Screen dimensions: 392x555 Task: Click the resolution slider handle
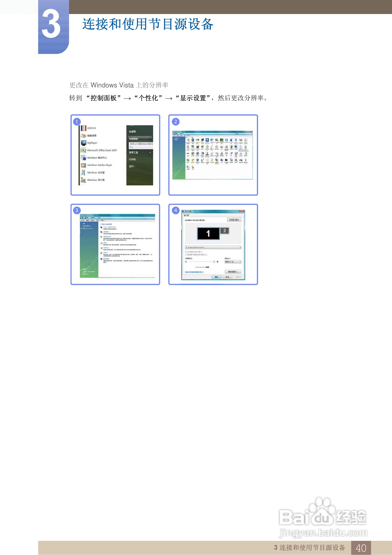click(x=214, y=262)
